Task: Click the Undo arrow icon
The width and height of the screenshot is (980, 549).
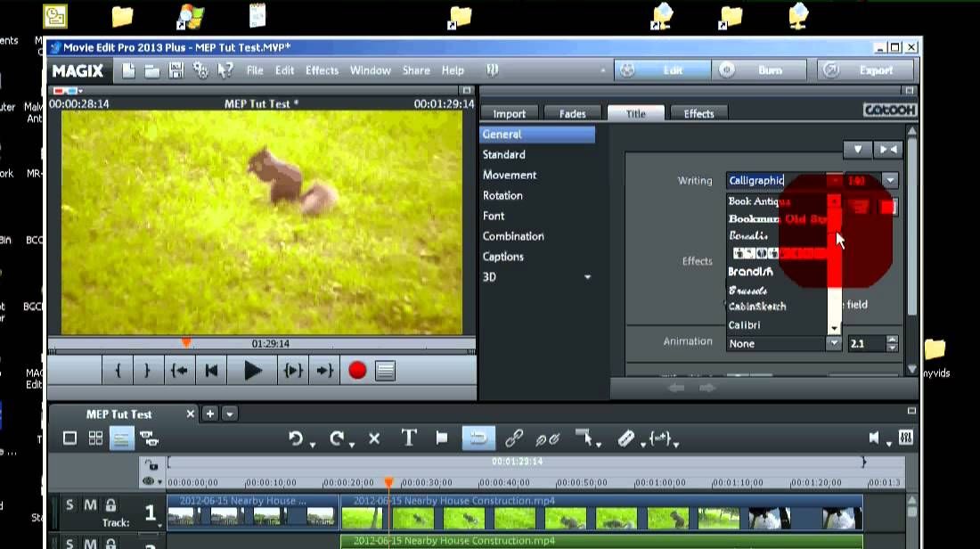Action: [295, 438]
